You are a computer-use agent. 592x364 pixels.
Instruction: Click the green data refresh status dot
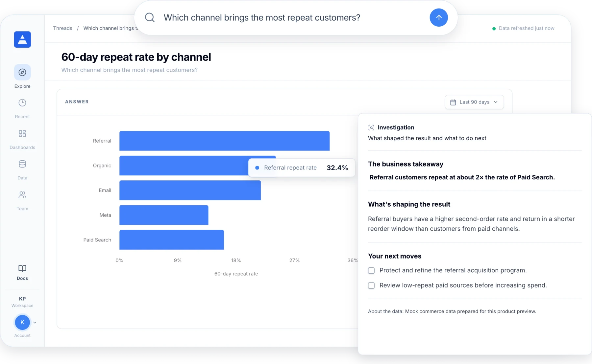(x=494, y=29)
